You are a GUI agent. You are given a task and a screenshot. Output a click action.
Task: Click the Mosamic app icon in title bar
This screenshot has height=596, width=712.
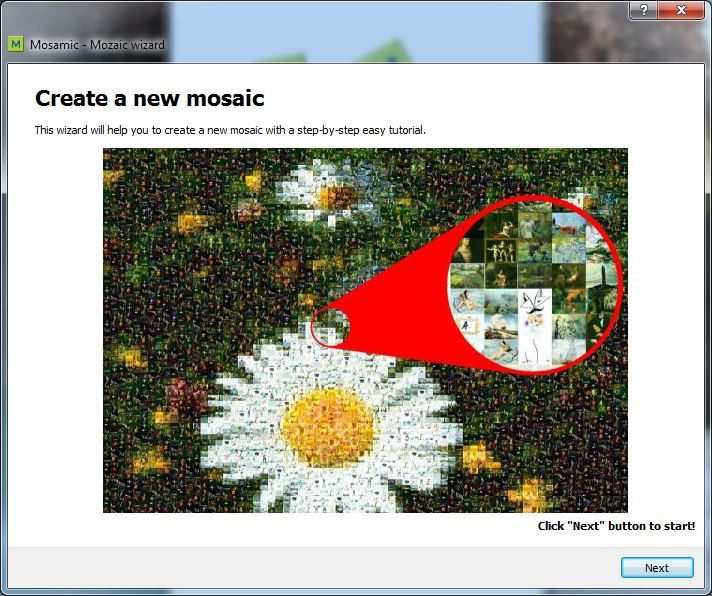(16, 44)
